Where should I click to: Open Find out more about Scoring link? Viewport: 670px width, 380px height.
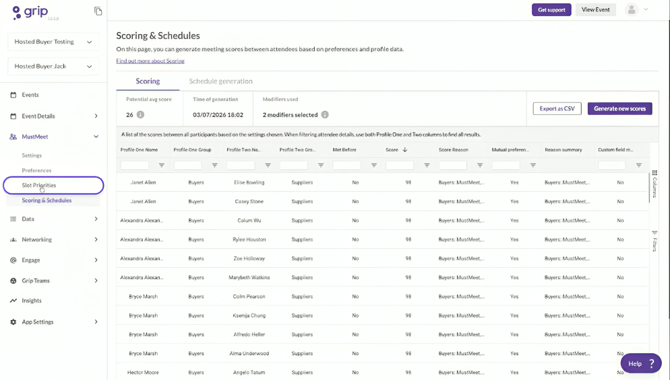150,61
